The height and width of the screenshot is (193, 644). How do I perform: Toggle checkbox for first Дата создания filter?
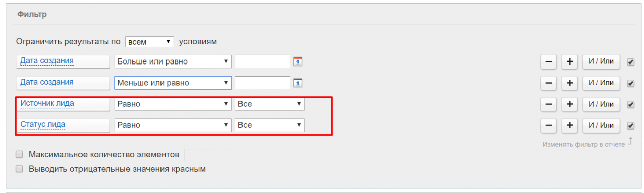[631, 62]
